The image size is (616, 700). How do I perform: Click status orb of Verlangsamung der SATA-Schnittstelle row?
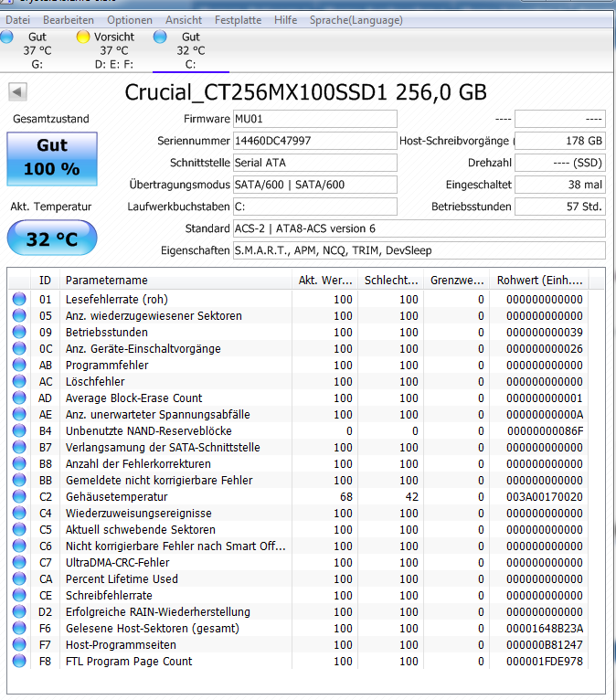click(x=19, y=447)
